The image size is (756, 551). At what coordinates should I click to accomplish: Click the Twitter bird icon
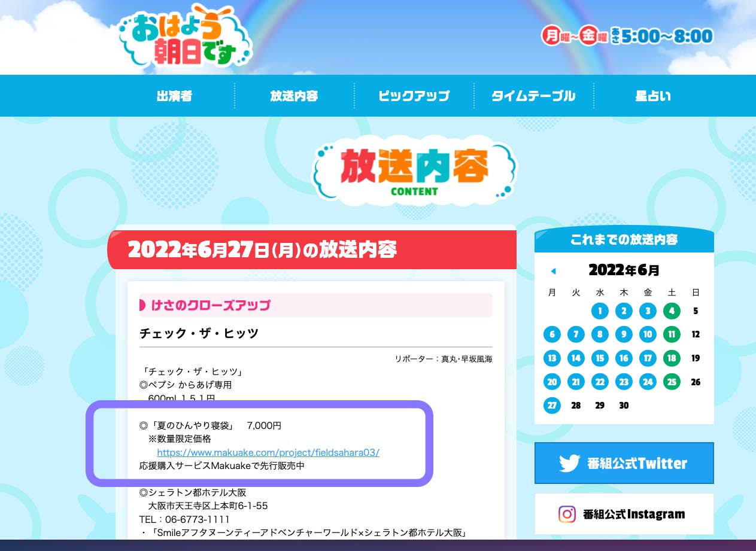[569, 463]
